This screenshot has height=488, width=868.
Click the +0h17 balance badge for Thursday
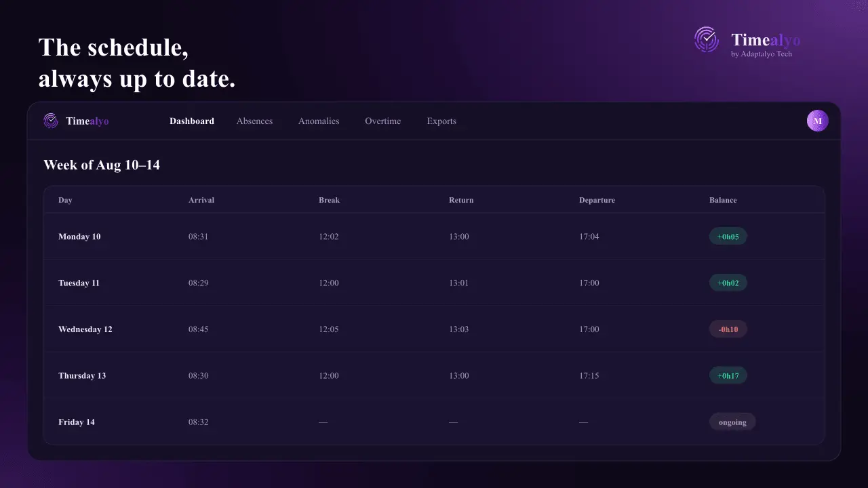coord(728,375)
